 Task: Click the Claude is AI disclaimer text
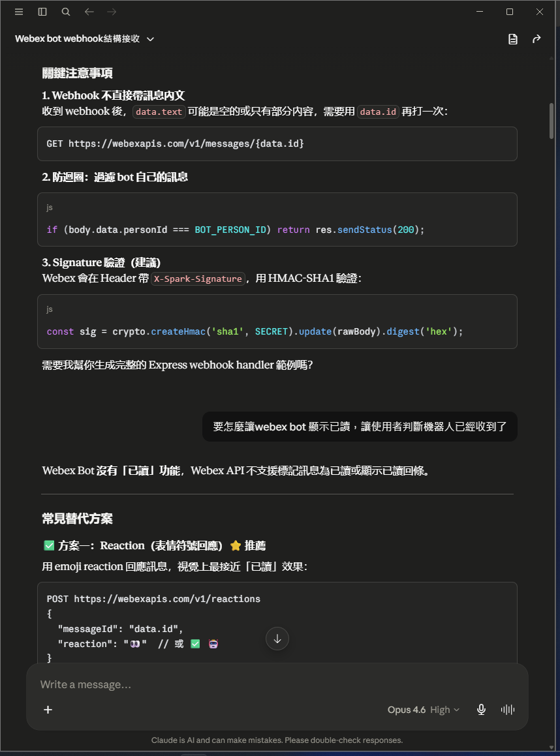[277, 740]
